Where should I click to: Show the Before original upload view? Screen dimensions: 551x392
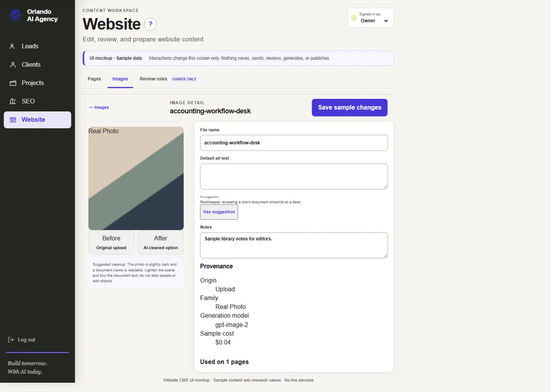click(111, 242)
